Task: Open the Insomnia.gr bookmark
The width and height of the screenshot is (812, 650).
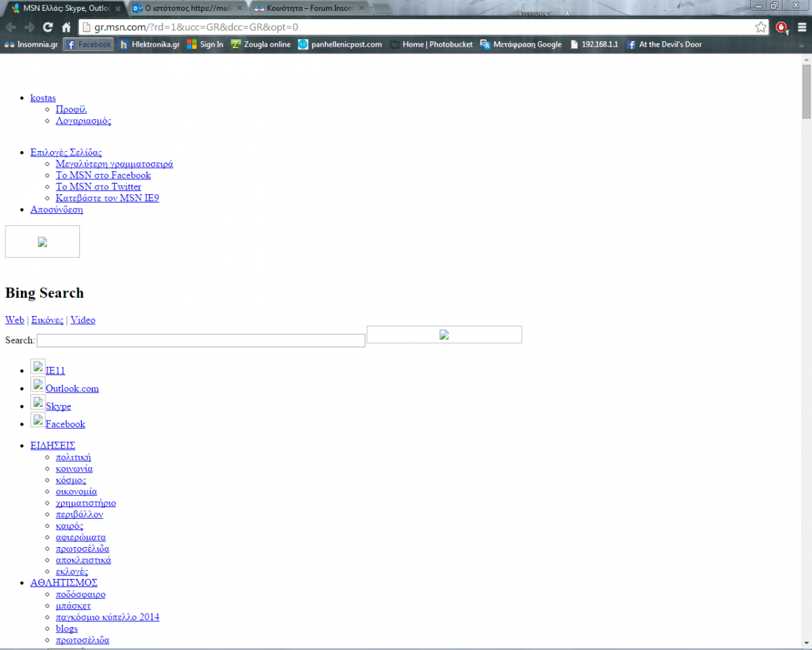Action: coord(31,45)
